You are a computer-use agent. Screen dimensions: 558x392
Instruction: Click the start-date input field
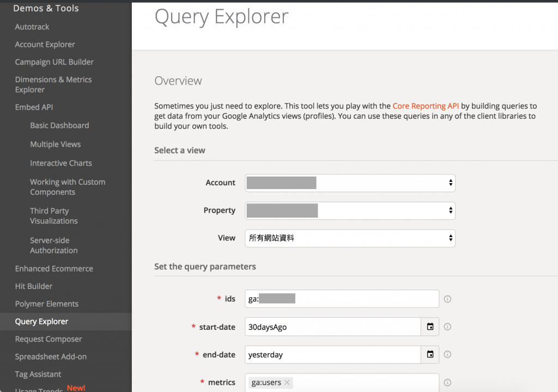[333, 327]
